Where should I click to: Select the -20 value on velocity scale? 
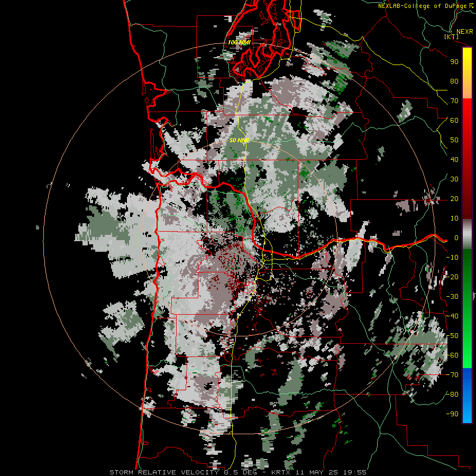point(452,277)
